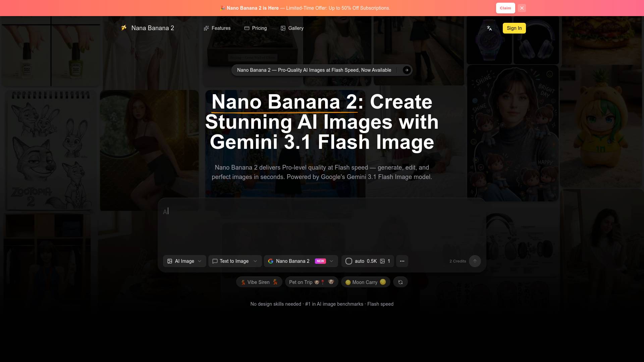Open more generation options with ellipsis icon
This screenshot has width=644, height=362.
click(x=402, y=261)
